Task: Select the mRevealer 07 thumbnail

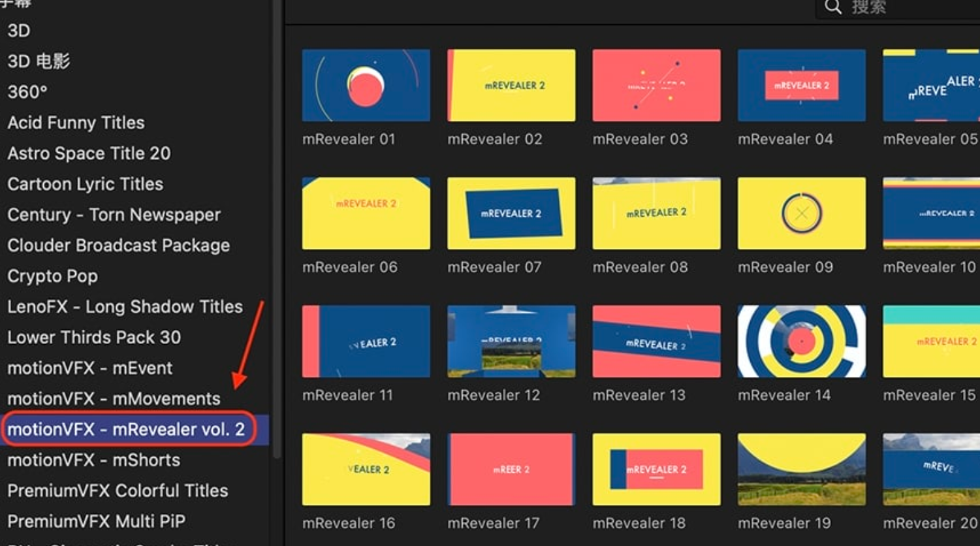Action: pyautogui.click(x=511, y=214)
